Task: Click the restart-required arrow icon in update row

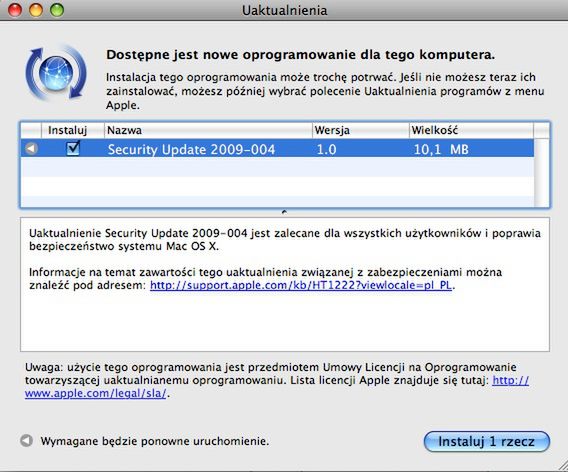Action: tap(31, 149)
